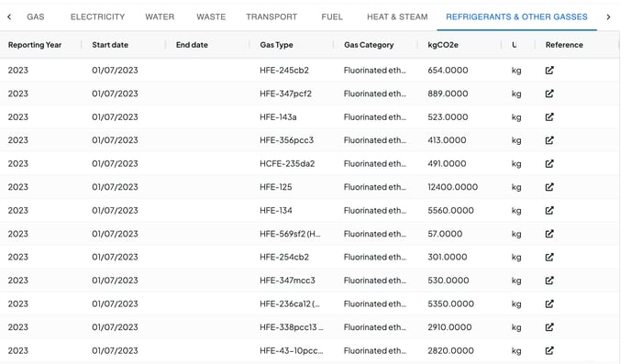This screenshot has width=631, height=364.
Task: Open reference link for HFE-143a row
Action: [549, 117]
